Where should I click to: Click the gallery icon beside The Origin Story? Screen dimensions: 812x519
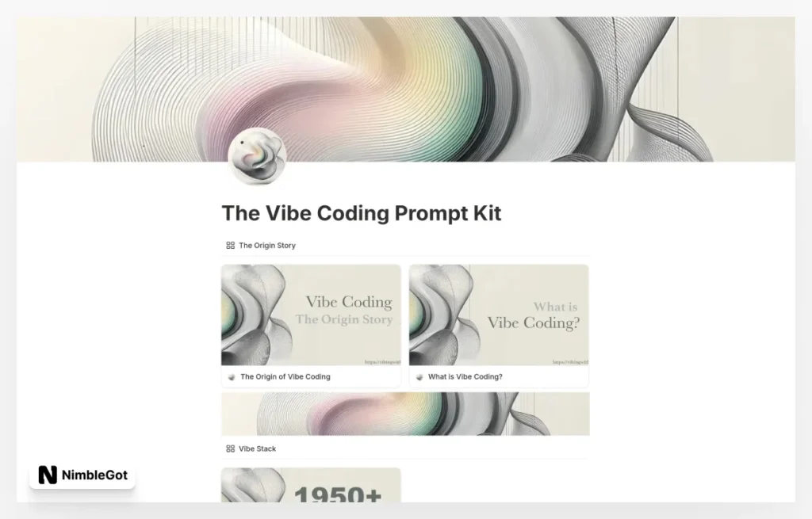click(x=231, y=246)
